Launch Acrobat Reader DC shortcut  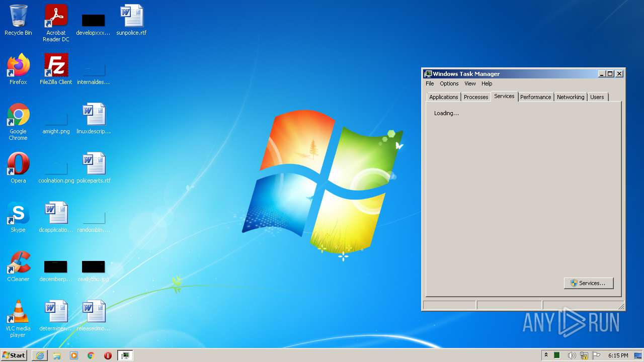tap(56, 23)
